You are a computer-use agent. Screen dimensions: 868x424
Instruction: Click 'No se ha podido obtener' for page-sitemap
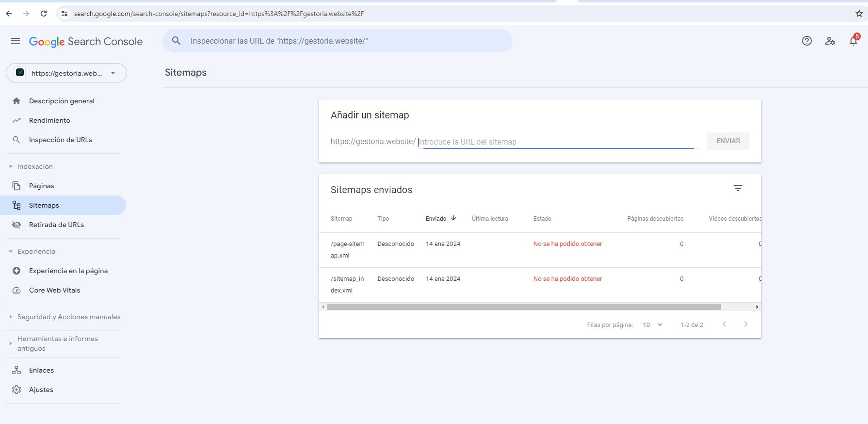(x=568, y=244)
